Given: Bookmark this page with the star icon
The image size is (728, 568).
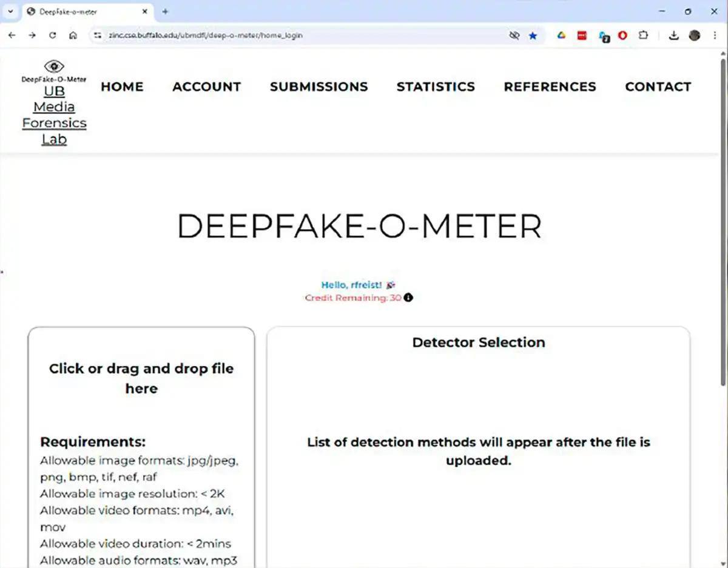Looking at the screenshot, I should click(x=533, y=36).
